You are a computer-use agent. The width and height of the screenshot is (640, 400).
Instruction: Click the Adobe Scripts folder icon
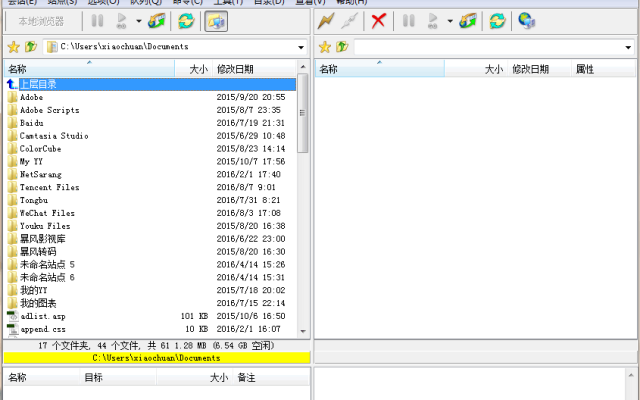coord(13,110)
